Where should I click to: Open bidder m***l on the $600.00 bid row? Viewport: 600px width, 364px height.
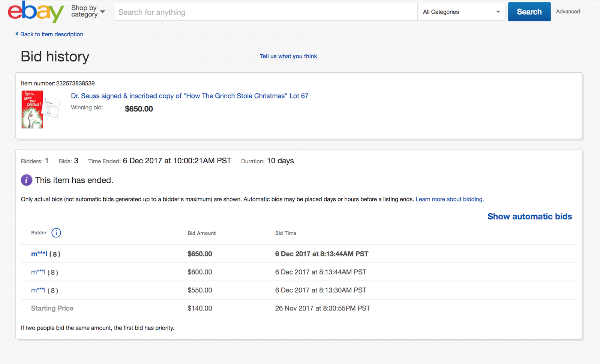tap(38, 272)
